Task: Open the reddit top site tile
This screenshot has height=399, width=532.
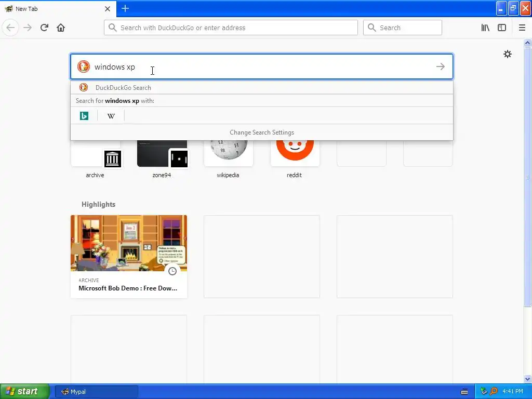Action: click(295, 159)
